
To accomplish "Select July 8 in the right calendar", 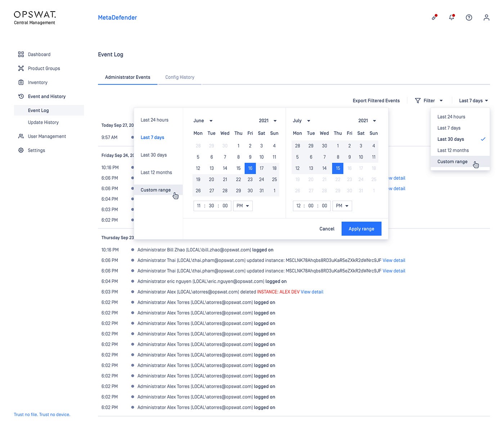I will coord(338,157).
